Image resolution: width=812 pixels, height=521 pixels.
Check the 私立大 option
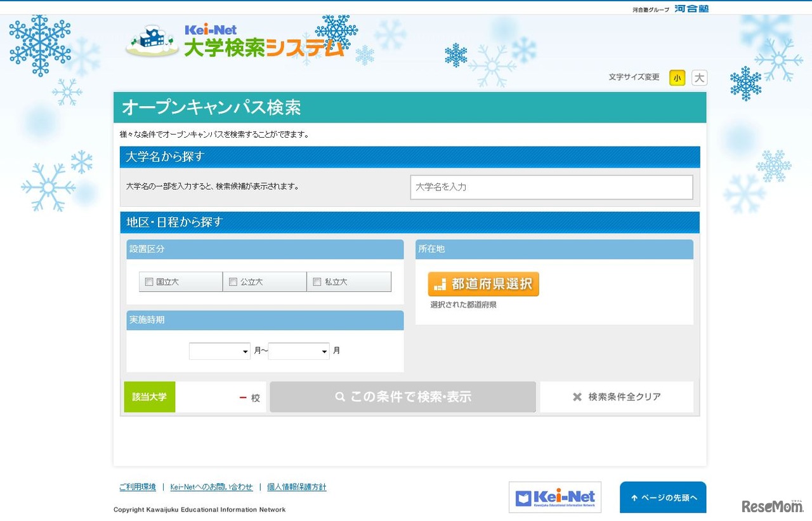click(x=316, y=281)
